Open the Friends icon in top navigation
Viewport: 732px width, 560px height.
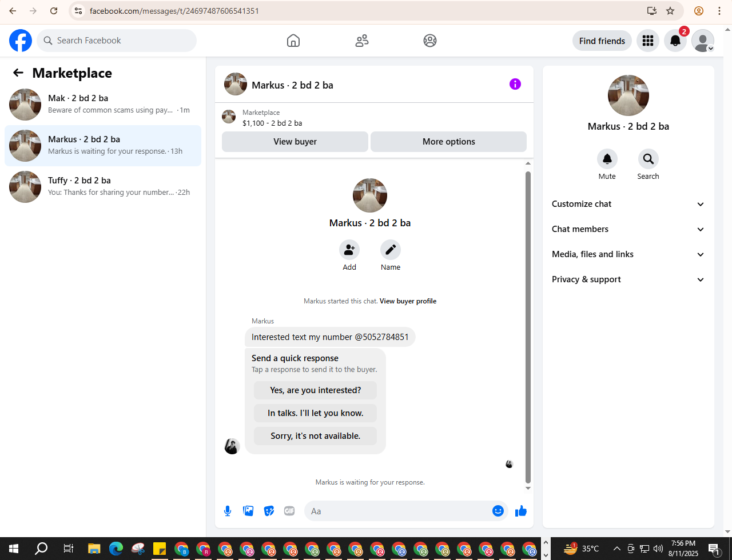click(362, 41)
